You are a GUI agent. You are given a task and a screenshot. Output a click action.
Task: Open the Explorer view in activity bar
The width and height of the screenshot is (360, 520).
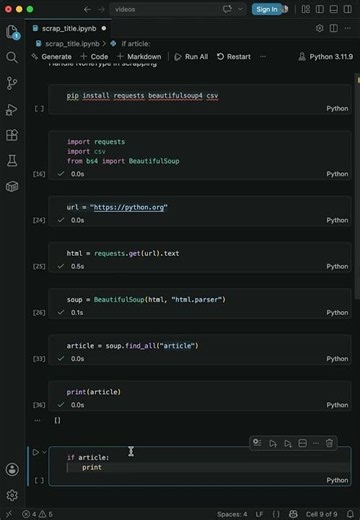point(12,32)
